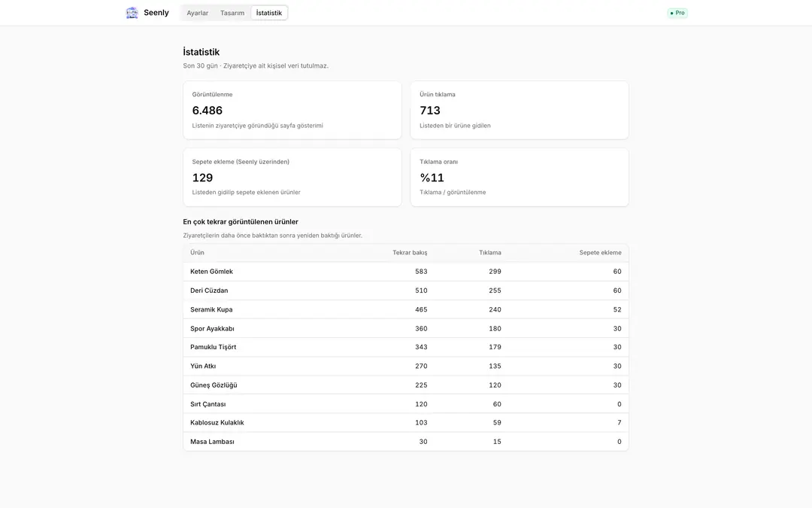This screenshot has width=812, height=508.
Task: Click Deri Cüzdan's 255 clicks cell
Action: pyautogui.click(x=495, y=291)
